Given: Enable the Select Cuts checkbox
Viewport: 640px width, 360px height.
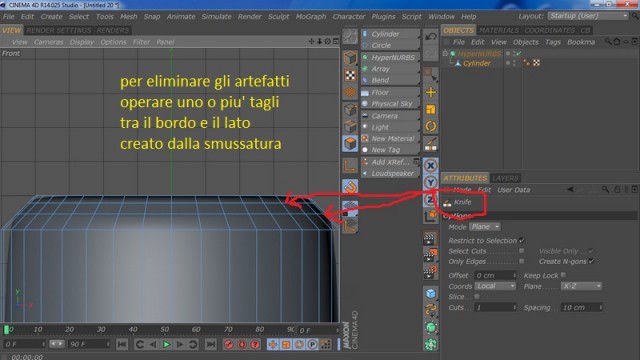Looking at the screenshot, I should [x=522, y=251].
